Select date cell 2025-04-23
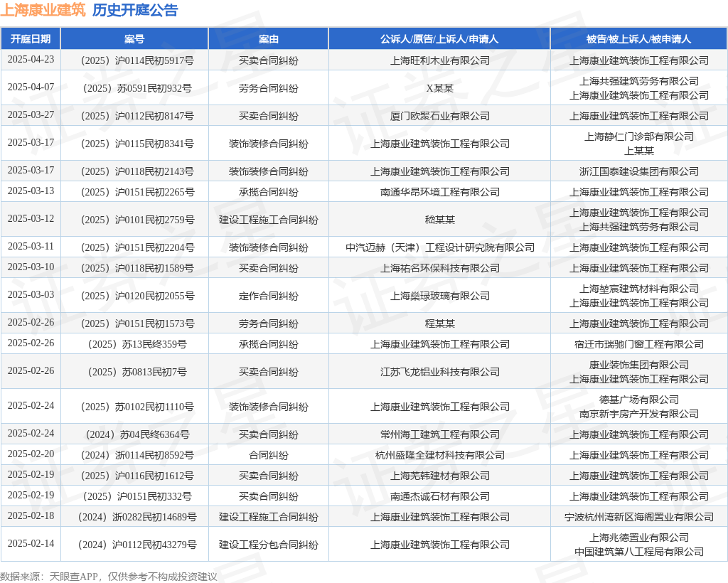 pyautogui.click(x=31, y=60)
